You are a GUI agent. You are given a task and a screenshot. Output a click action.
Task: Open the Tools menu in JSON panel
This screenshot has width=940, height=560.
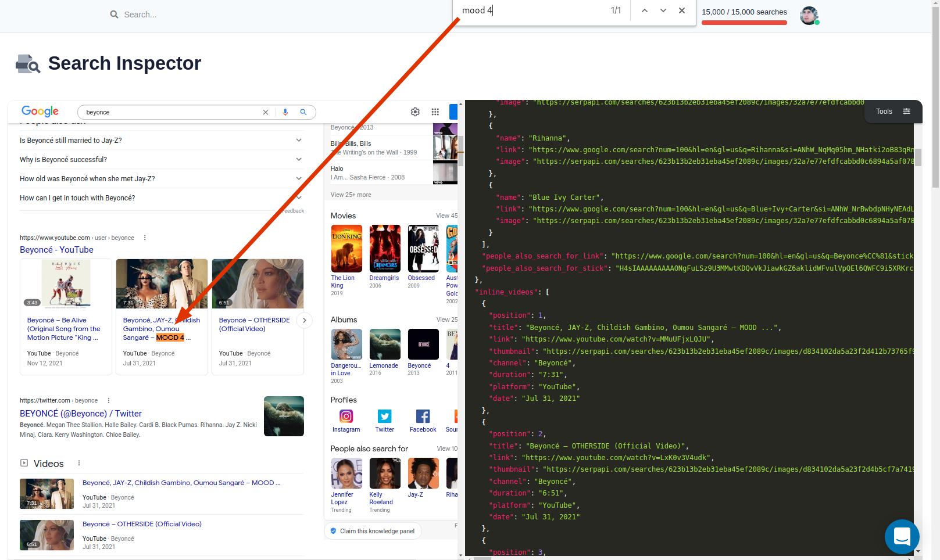(x=884, y=111)
